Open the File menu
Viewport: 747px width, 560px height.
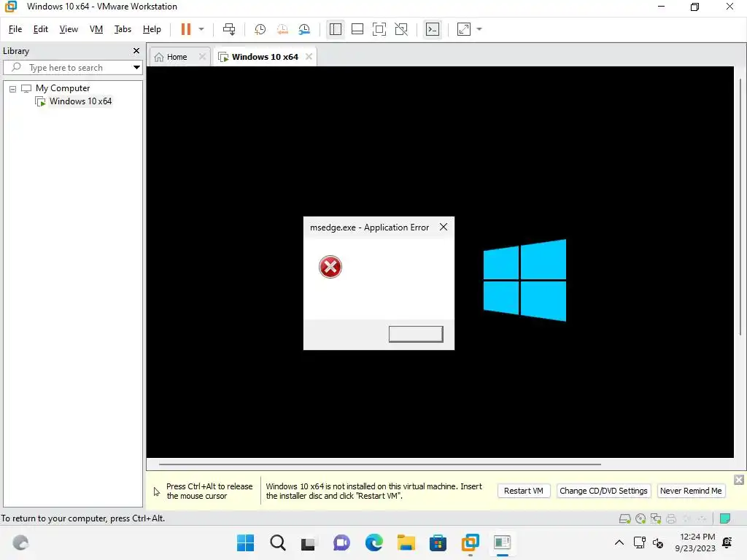pyautogui.click(x=15, y=29)
